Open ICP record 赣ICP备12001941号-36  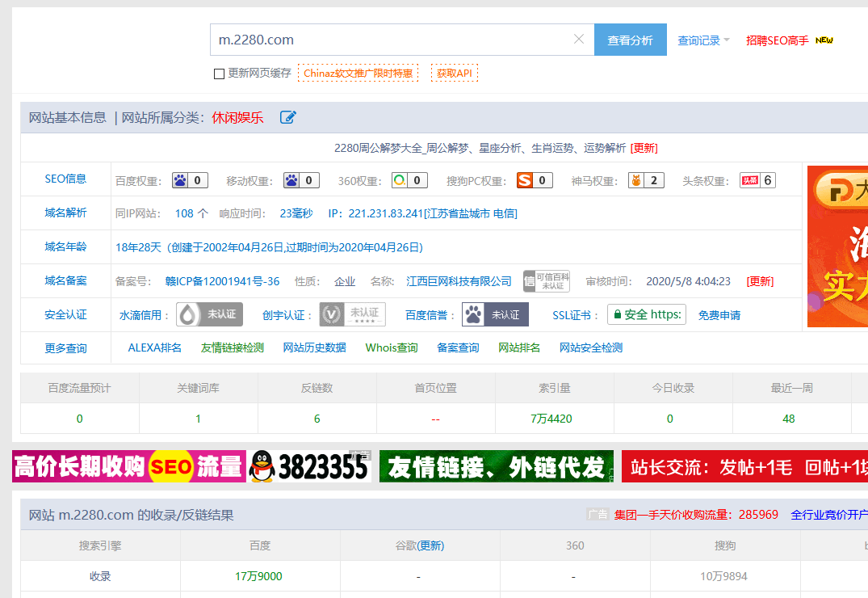click(x=222, y=281)
